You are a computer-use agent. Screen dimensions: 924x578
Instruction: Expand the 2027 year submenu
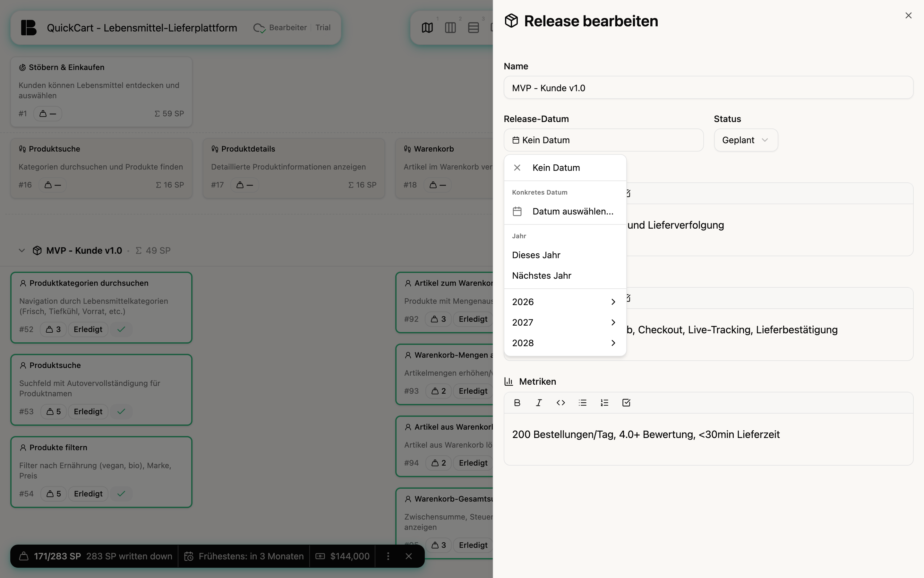coord(565,322)
